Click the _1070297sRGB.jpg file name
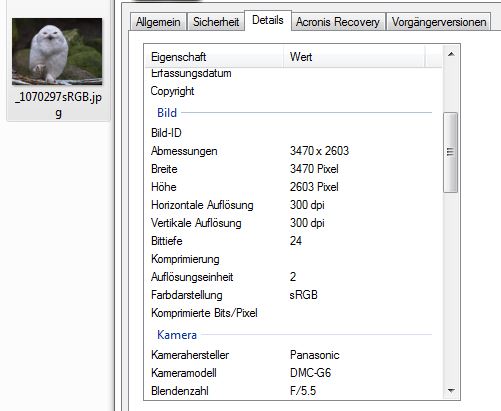Viewport: 501px width, 411px height. point(58,105)
